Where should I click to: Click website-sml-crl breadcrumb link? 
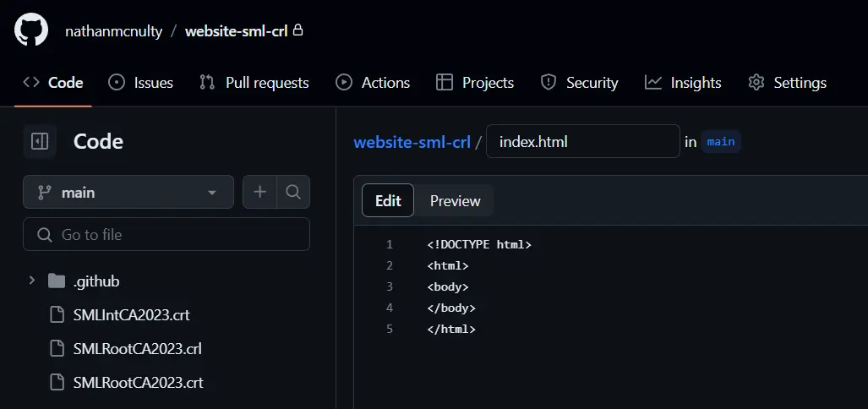point(412,142)
